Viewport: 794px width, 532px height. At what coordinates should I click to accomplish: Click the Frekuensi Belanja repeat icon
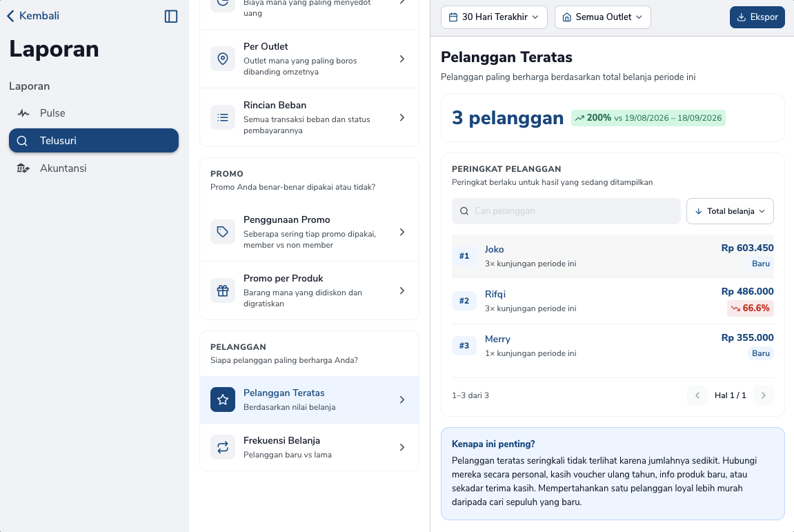223,447
